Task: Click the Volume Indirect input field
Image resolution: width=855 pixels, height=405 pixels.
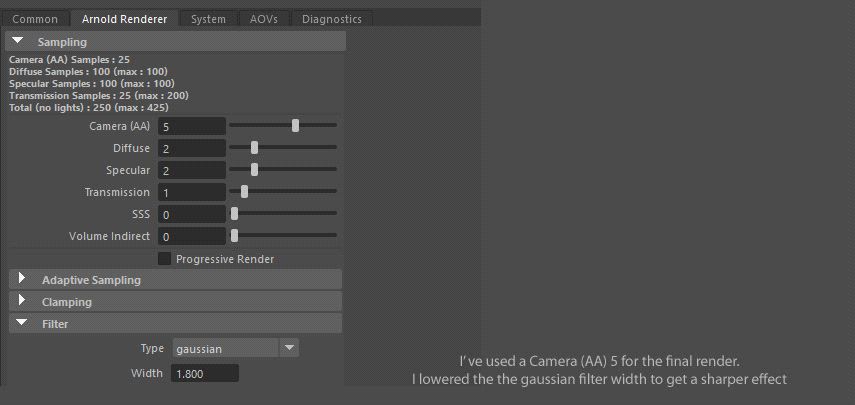Action: pyautogui.click(x=191, y=236)
